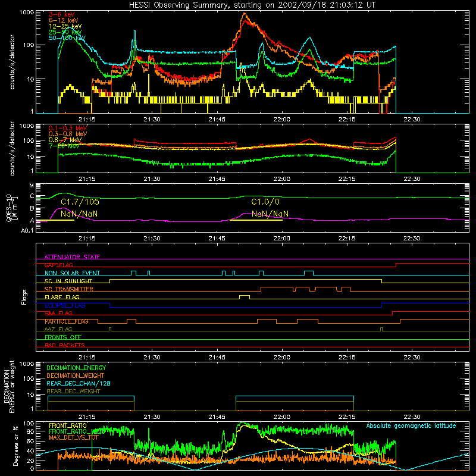This screenshot has width=476, height=476.
Task: Click the yellow SC_IN_SUNLIGHT flag label
Action: 68,281
